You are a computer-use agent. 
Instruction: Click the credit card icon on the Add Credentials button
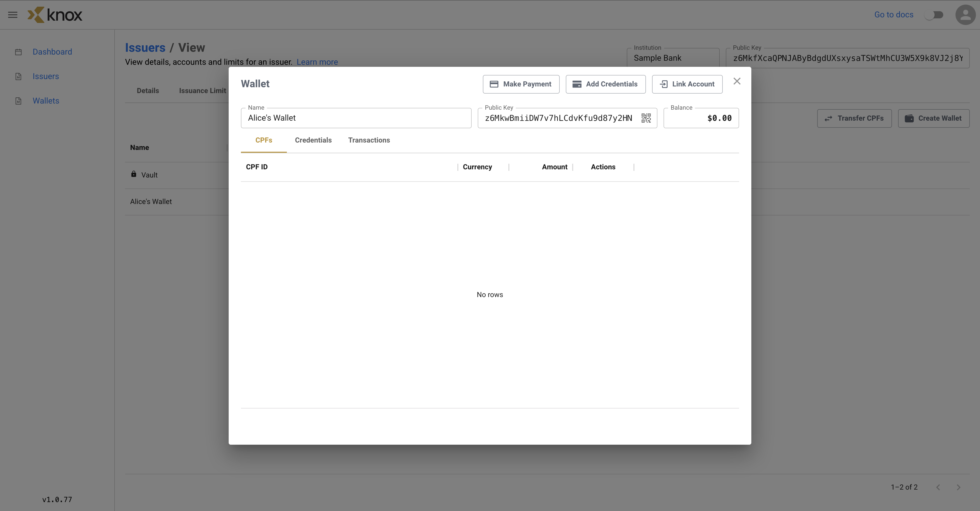(x=577, y=84)
